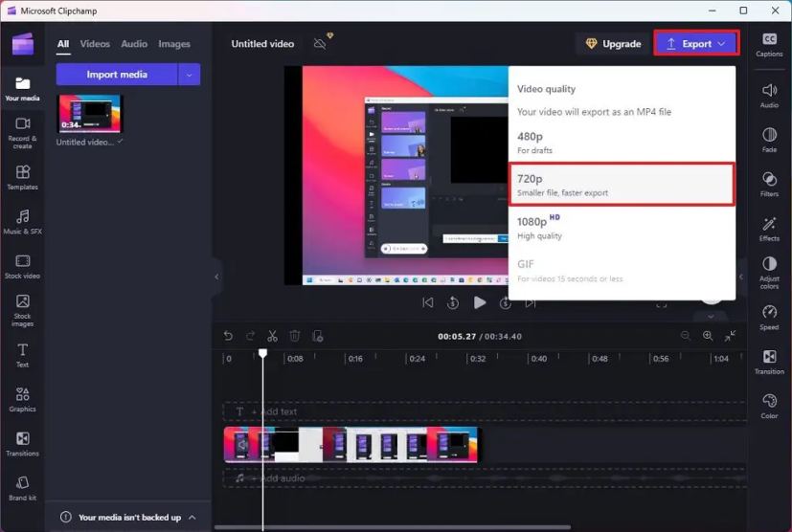The width and height of the screenshot is (792, 532).
Task: Open the Brand kit panel
Action: 22,488
